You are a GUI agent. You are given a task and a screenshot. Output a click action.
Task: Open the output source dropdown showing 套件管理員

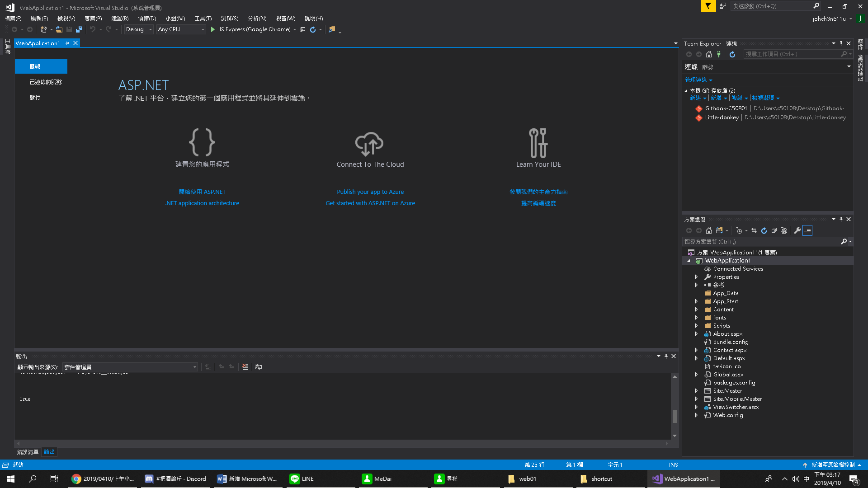coord(130,367)
